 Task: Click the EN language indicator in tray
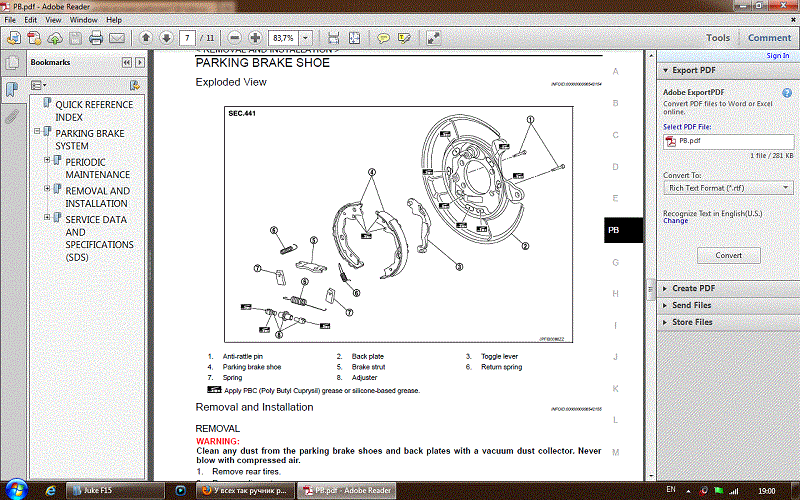[x=671, y=490]
